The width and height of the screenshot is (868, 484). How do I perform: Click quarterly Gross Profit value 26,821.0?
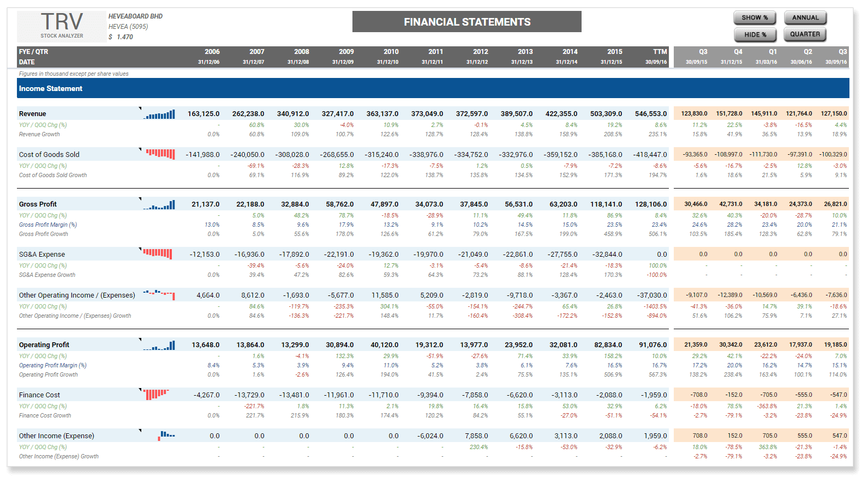coord(835,204)
